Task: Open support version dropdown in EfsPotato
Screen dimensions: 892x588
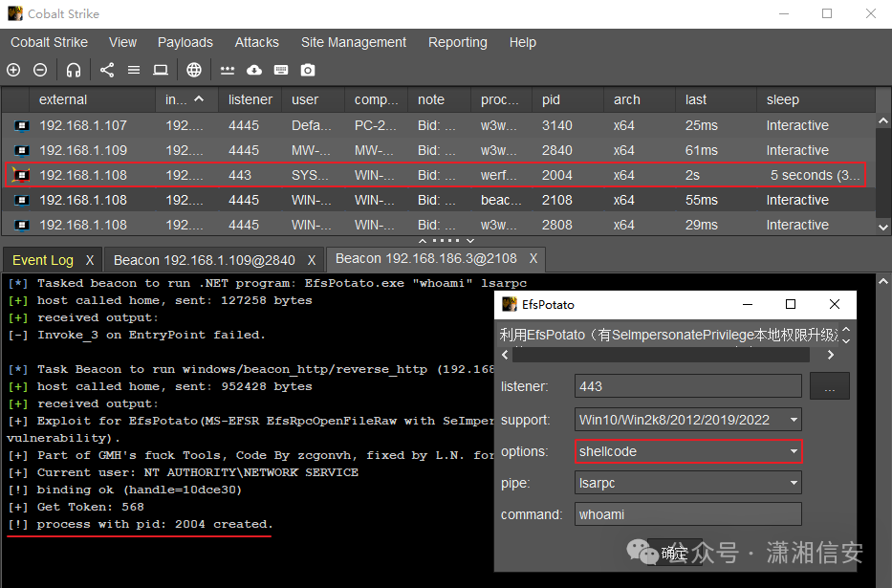Action: point(794,421)
